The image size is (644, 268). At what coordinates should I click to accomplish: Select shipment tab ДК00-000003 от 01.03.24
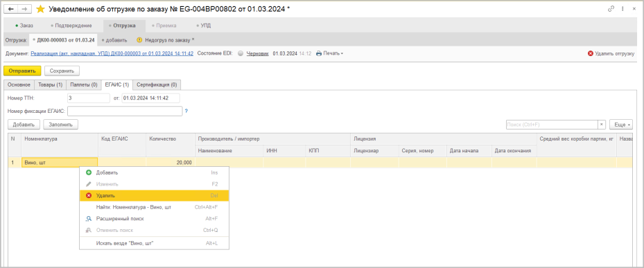[64, 40]
